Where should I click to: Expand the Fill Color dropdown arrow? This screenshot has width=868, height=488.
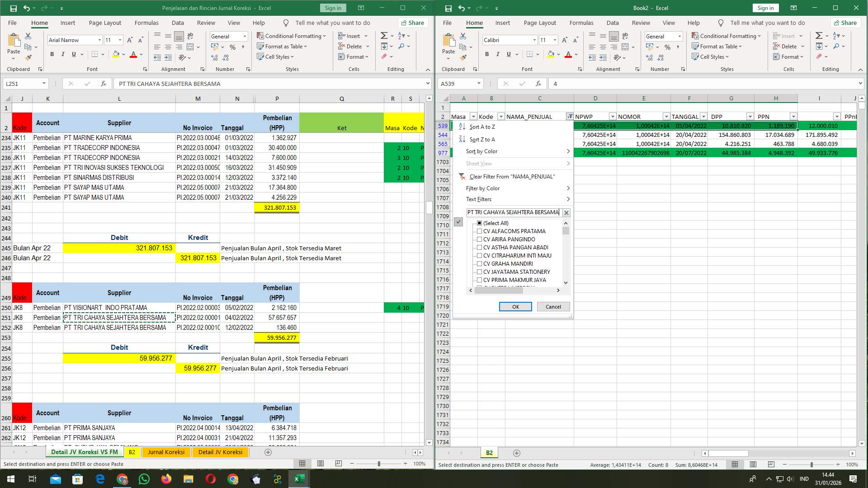[x=123, y=54]
